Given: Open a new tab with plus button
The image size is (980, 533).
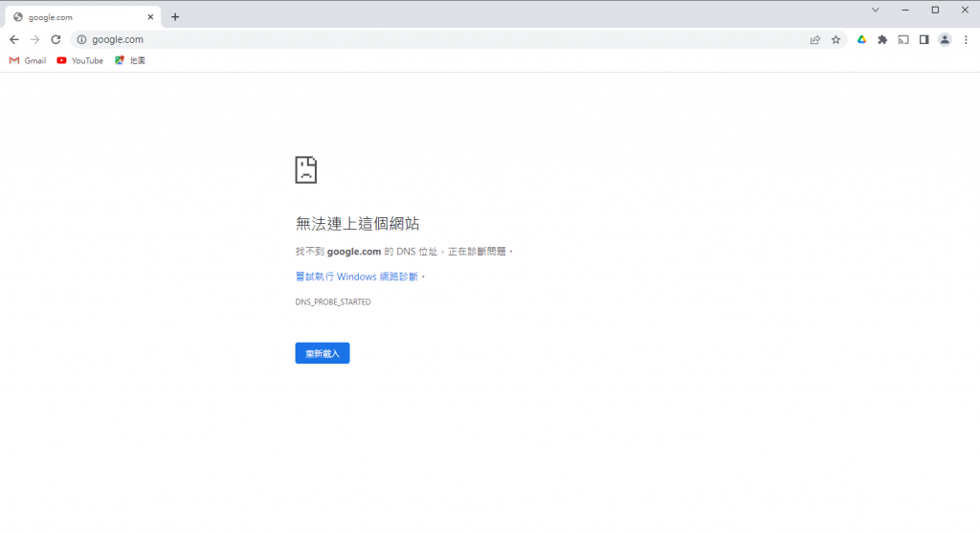Looking at the screenshot, I should (x=175, y=17).
